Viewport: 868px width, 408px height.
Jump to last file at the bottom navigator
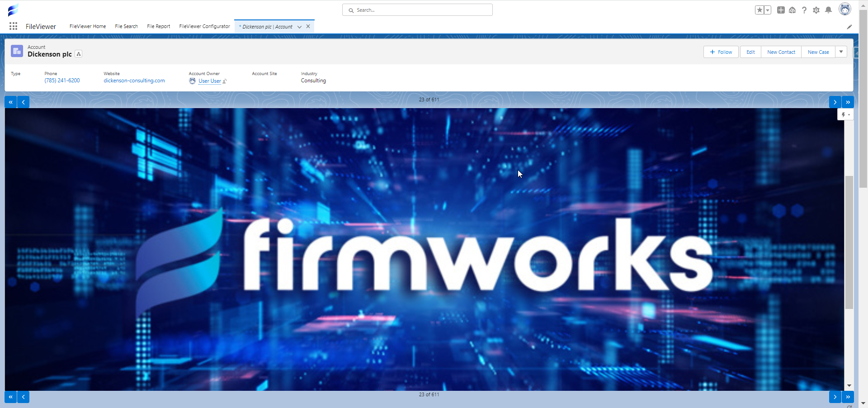(848, 397)
